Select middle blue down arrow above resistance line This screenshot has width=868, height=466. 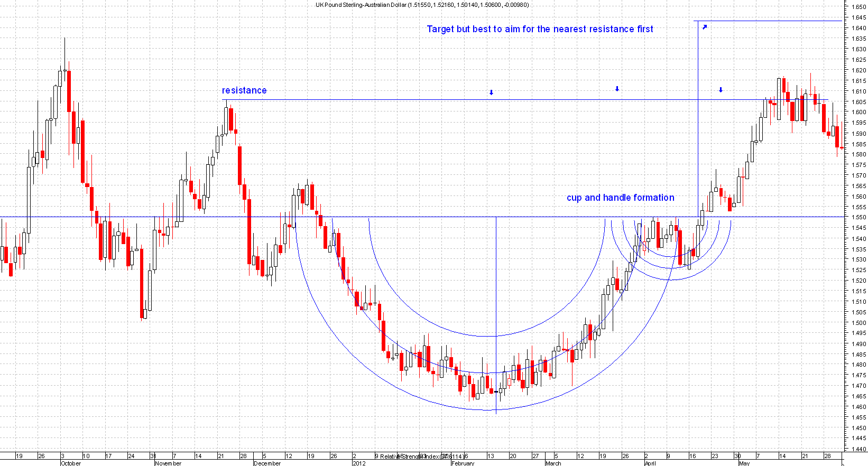pyautogui.click(x=617, y=89)
